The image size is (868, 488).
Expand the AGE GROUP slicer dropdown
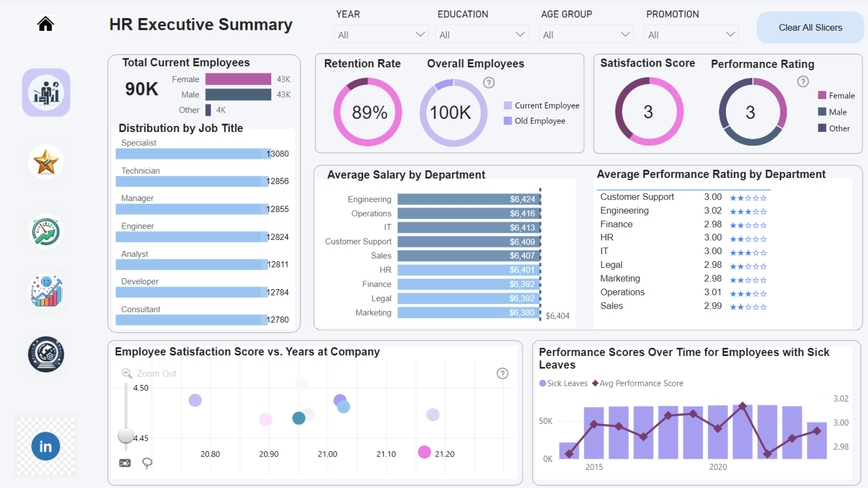[586, 34]
